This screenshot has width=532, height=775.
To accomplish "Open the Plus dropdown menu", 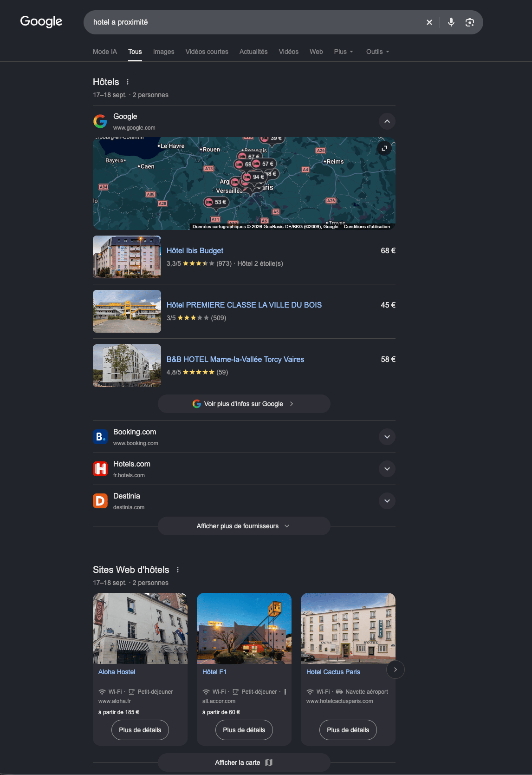I will point(344,52).
